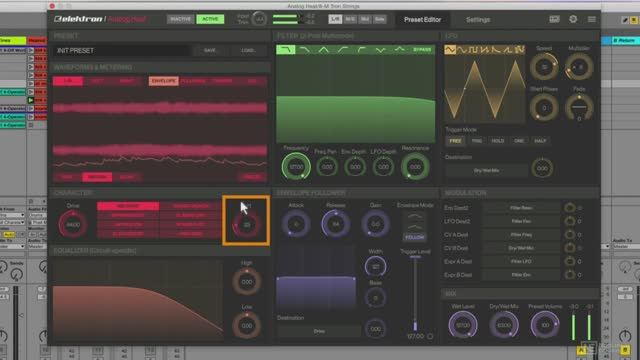640x360 pixels.
Task: Open CV B Dest Dry/Wet Mix dropdown
Action: pyautogui.click(x=521, y=248)
